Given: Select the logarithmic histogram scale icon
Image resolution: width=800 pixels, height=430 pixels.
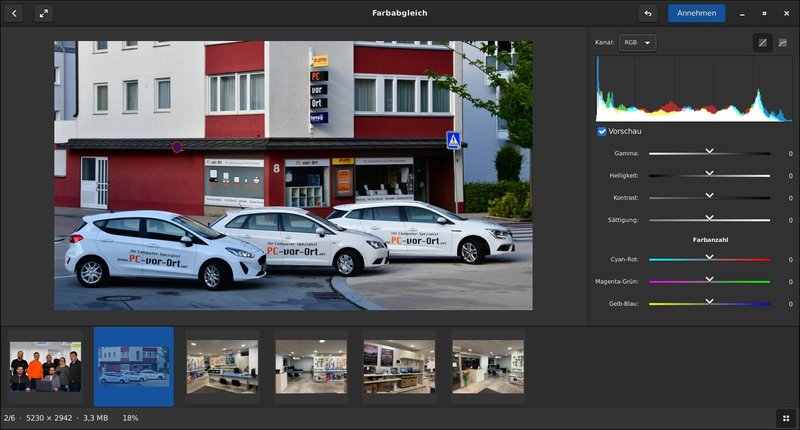Looking at the screenshot, I should (783, 43).
